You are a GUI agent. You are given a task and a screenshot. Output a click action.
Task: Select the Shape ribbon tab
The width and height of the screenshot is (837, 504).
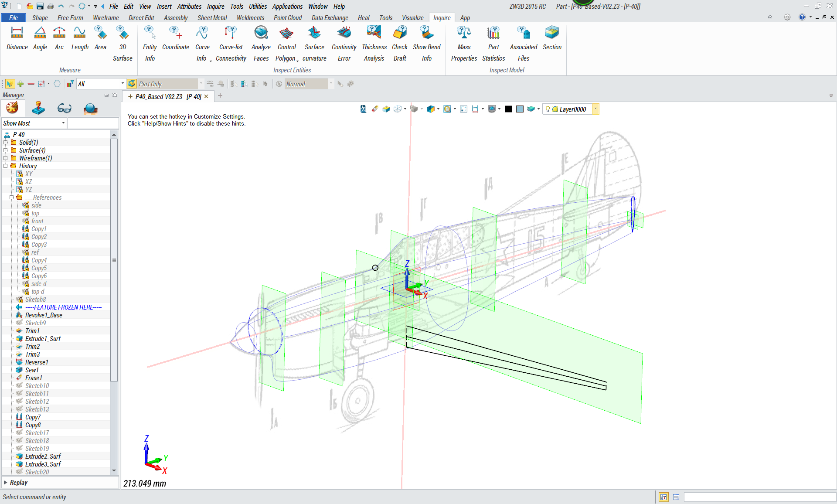point(39,18)
